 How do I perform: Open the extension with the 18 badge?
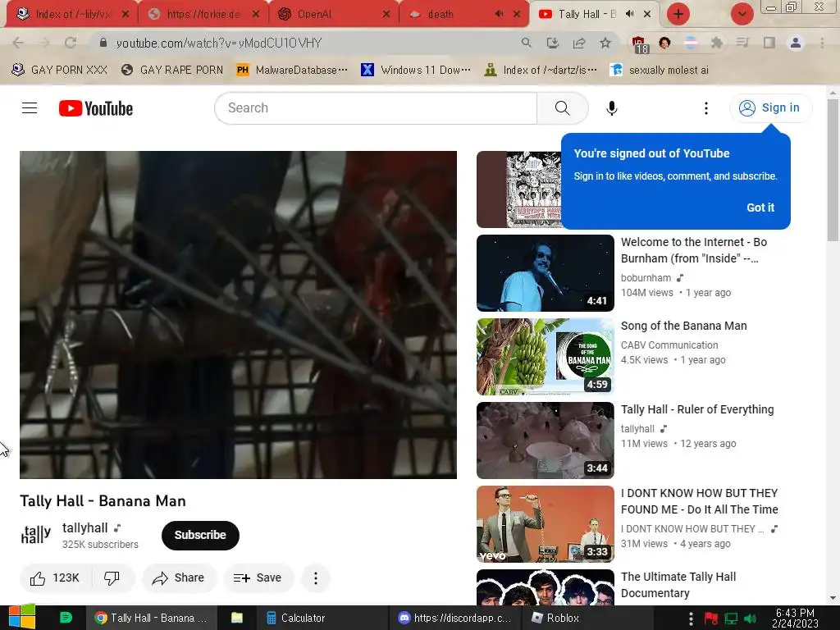click(639, 44)
